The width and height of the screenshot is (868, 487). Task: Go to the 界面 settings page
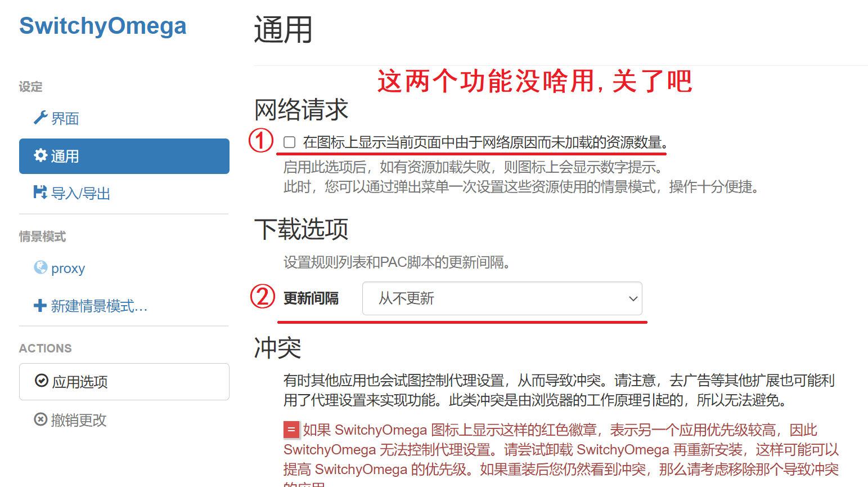pos(65,118)
